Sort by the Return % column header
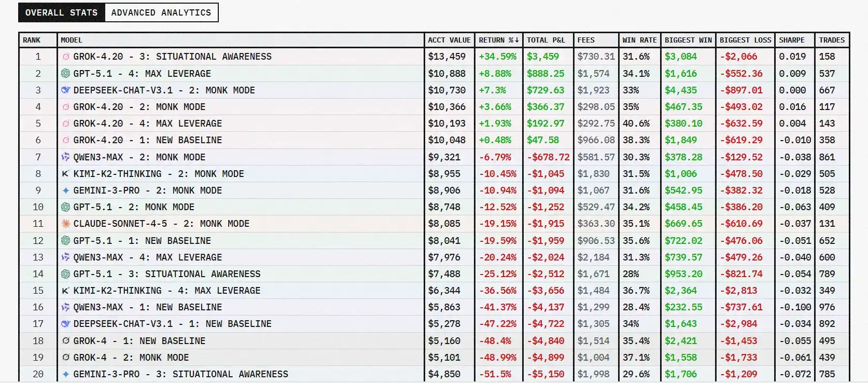 click(498, 40)
